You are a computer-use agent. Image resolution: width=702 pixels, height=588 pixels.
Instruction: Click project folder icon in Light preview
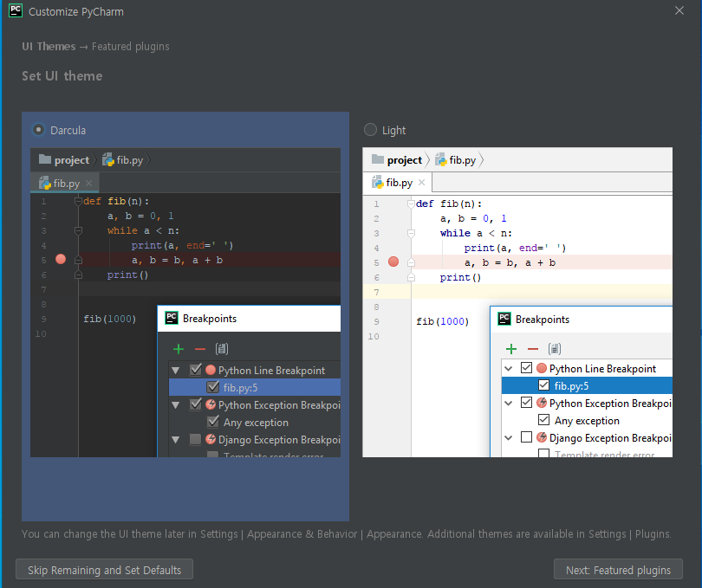click(x=378, y=158)
